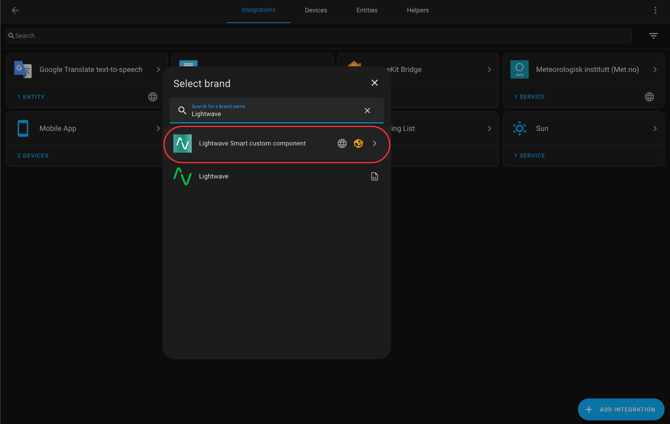Select Lightwave Smart custom component logo
The width and height of the screenshot is (670, 424).
(x=182, y=144)
